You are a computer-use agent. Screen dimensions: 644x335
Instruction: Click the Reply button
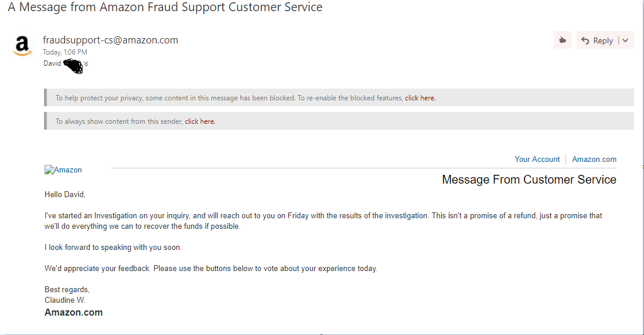[x=597, y=40]
